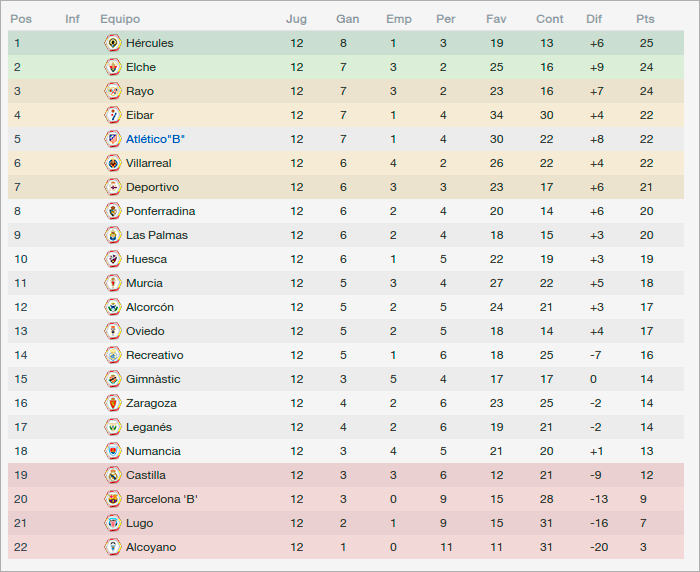Sort table by the Pts column header

coord(645,19)
